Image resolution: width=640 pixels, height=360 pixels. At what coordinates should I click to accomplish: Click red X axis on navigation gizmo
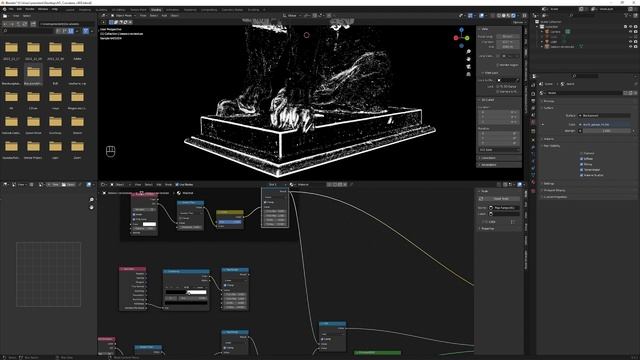coord(456,38)
